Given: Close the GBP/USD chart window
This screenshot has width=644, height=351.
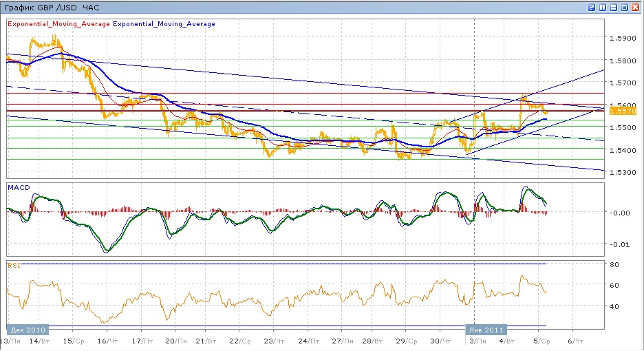Looking at the screenshot, I should pyautogui.click(x=635, y=8).
